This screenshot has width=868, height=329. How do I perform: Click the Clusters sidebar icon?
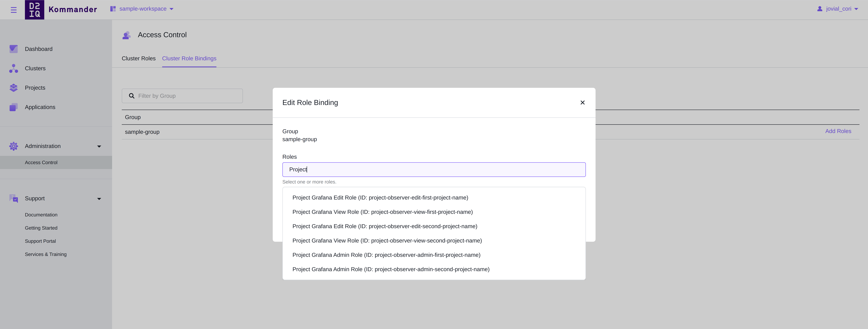(x=13, y=68)
